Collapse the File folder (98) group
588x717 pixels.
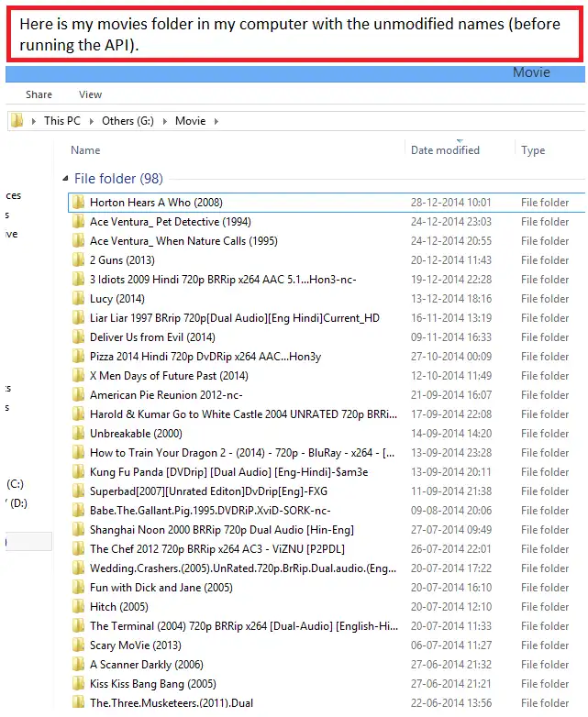coord(65,179)
